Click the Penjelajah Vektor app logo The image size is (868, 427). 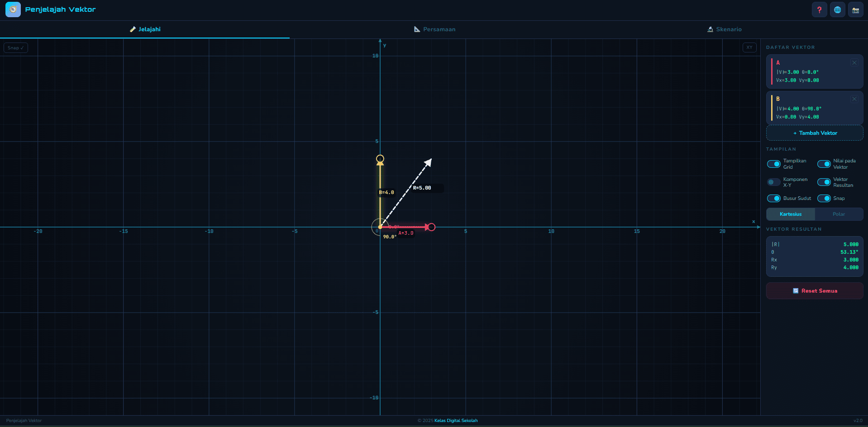click(x=13, y=9)
